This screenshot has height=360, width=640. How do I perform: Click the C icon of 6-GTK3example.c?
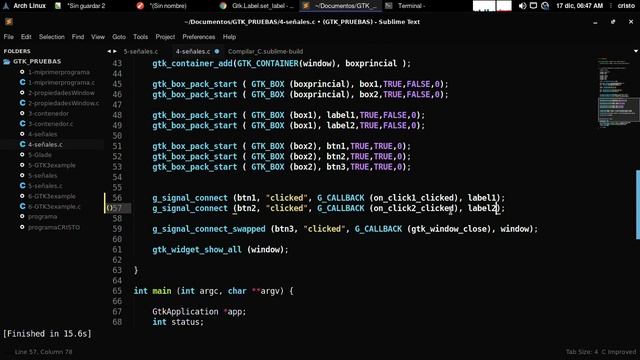pos(22,207)
